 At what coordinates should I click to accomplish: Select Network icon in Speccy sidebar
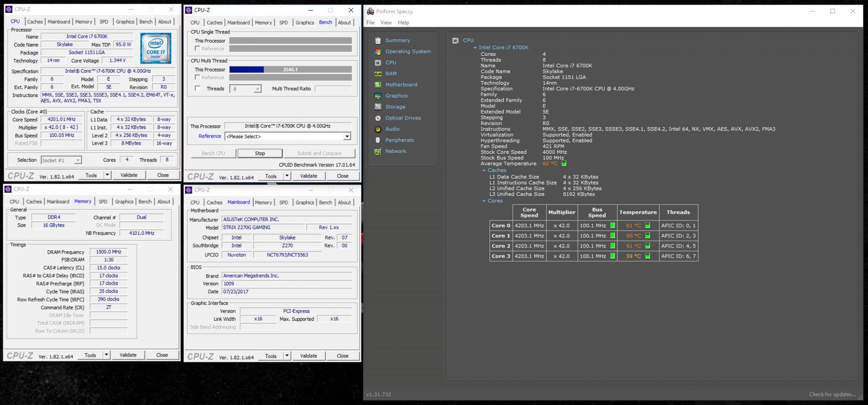pos(378,151)
